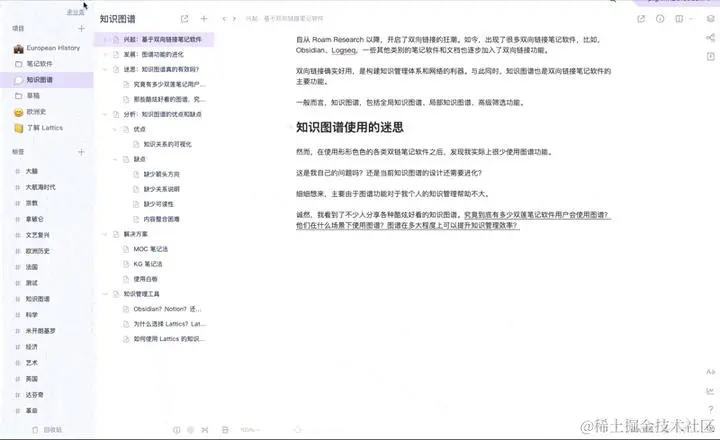This screenshot has width=720, height=440.
Task: Open the knowledge graph icon in right rail
Action: 710,38
